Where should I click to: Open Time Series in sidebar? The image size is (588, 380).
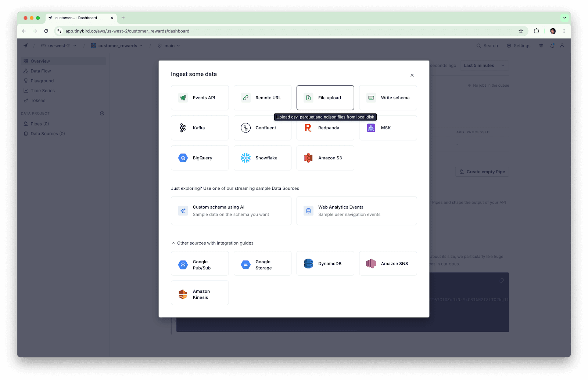click(63, 91)
